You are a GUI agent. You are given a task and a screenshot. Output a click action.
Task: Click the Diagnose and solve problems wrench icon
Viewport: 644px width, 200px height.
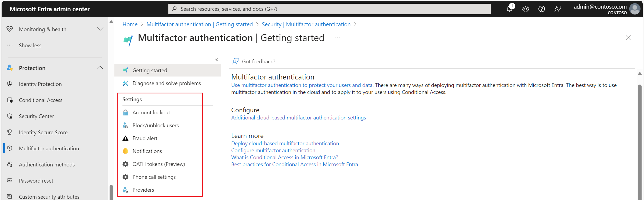125,83
